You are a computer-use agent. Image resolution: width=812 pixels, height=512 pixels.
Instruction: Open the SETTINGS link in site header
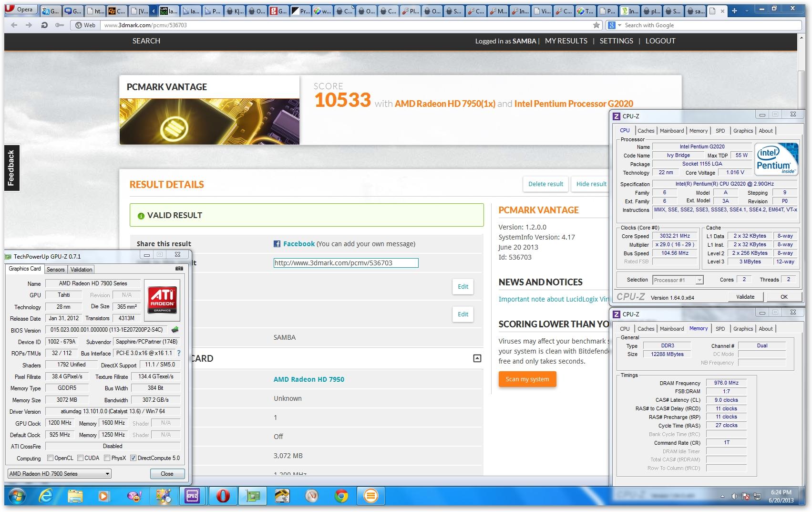[617, 41]
